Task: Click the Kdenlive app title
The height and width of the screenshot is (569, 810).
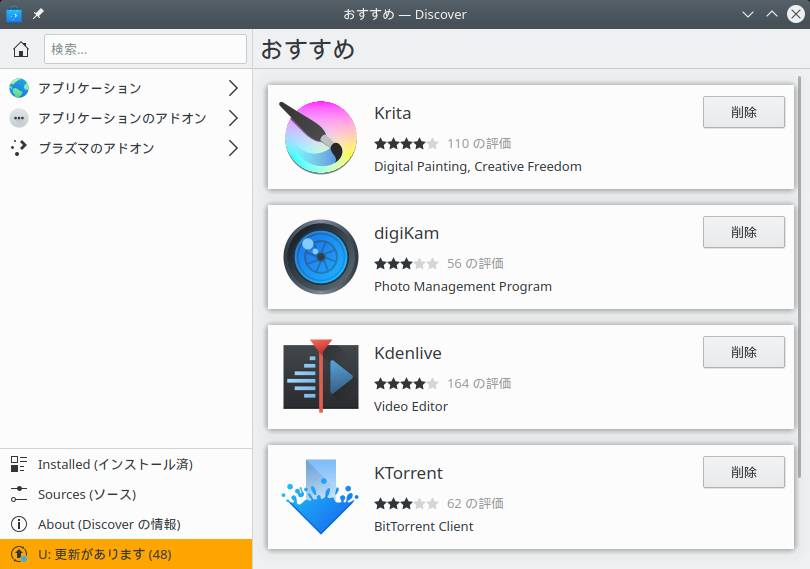Action: [x=408, y=353]
